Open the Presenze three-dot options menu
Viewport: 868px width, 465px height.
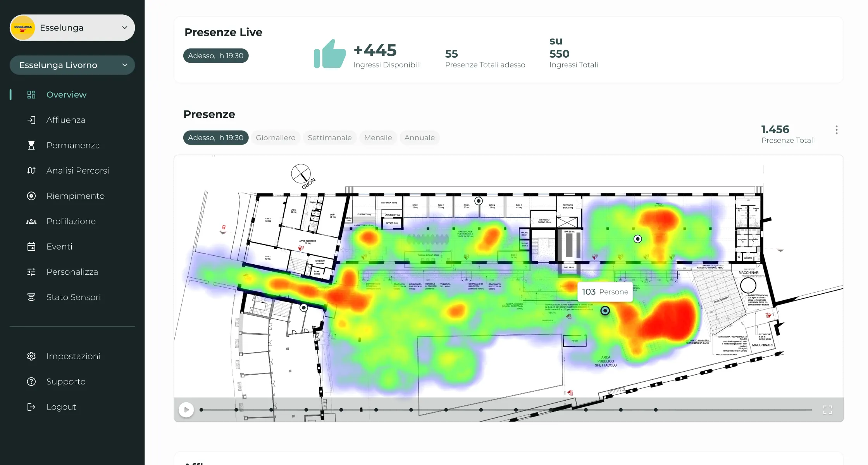tap(837, 130)
